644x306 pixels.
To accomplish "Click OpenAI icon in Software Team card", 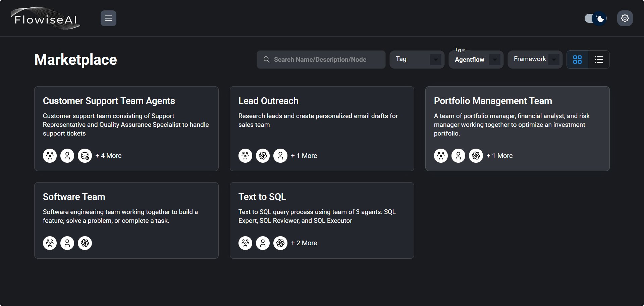I will [85, 243].
